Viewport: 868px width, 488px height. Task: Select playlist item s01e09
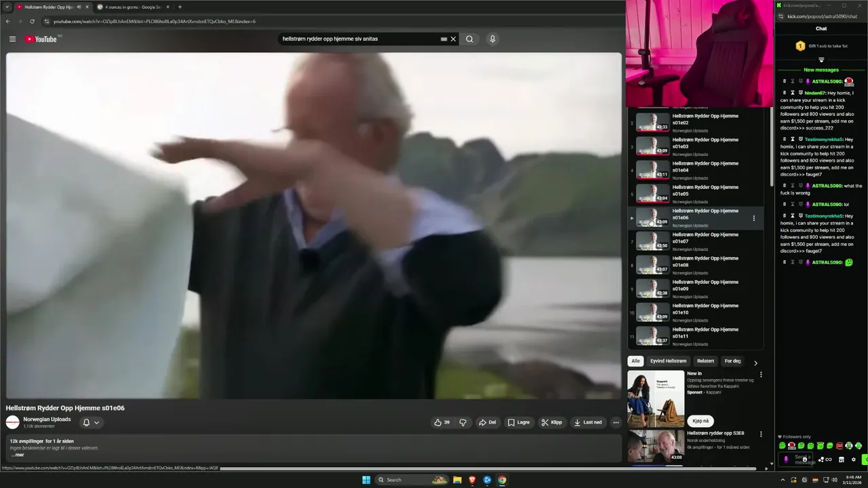pos(695,289)
